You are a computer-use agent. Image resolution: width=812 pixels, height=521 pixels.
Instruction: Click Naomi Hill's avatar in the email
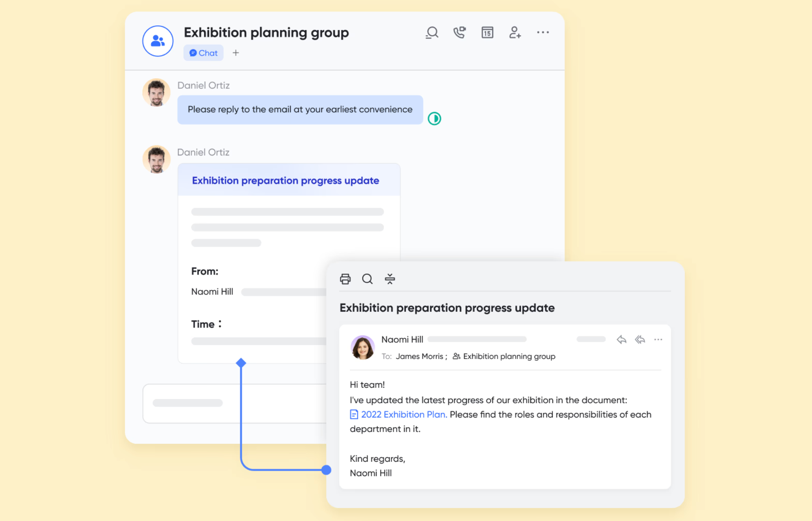[362, 348]
